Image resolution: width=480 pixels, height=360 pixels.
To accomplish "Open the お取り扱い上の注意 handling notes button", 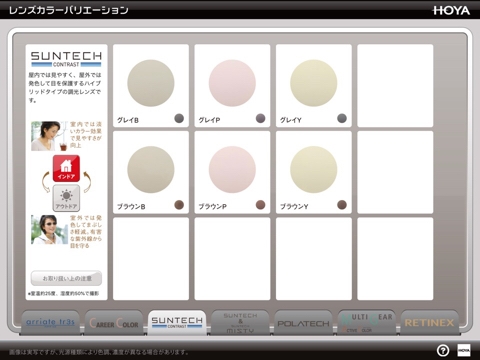I will pyautogui.click(x=66, y=278).
